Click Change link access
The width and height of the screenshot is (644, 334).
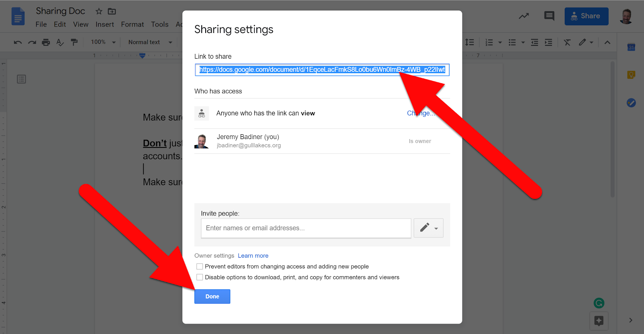421,113
